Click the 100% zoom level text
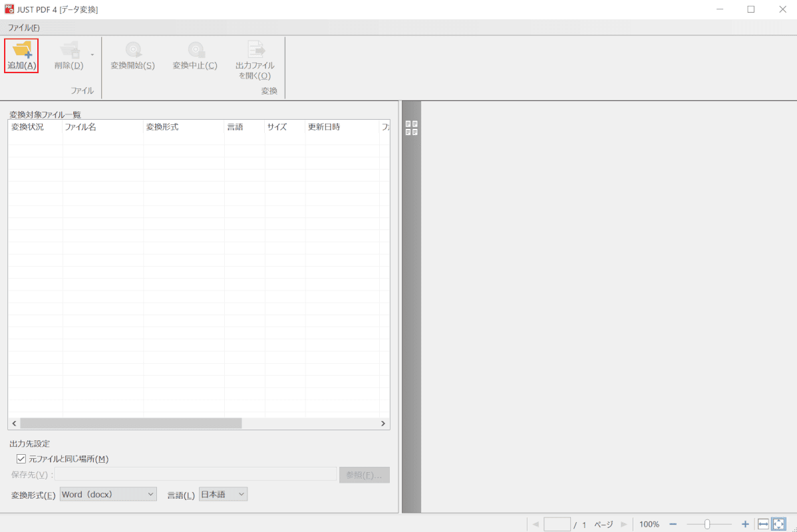The image size is (797, 532). click(649, 525)
